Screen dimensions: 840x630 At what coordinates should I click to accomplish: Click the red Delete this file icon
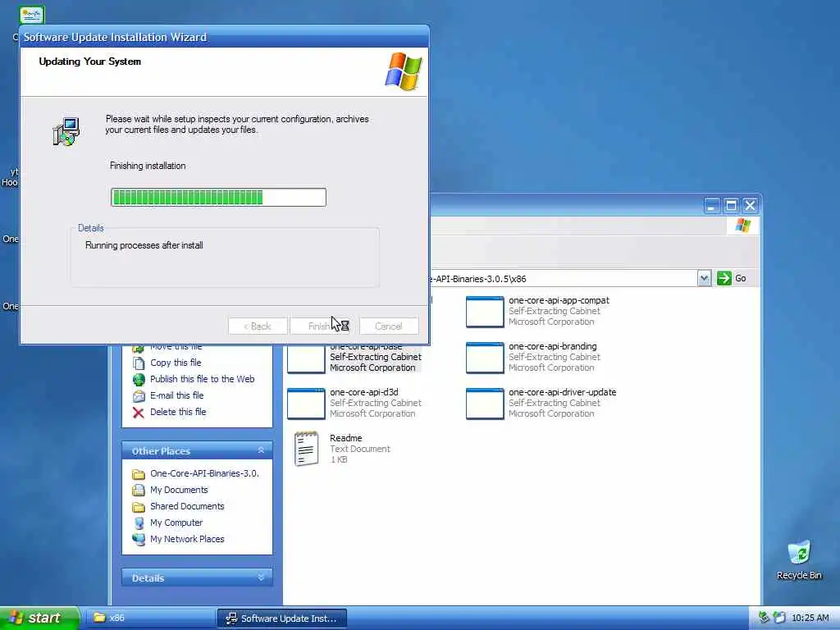139,413
